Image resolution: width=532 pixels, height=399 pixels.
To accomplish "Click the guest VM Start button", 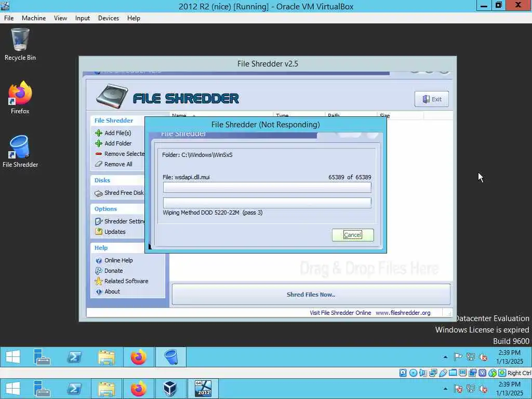I will tap(13, 357).
